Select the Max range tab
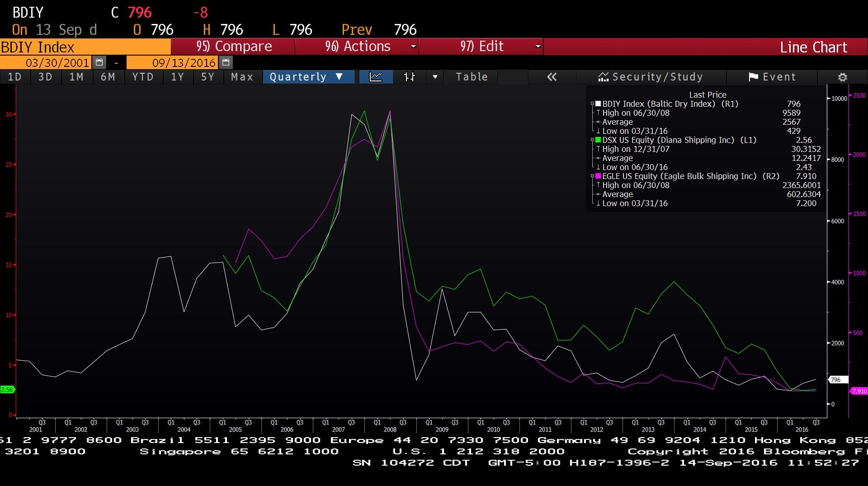The width and height of the screenshot is (868, 486). pyautogui.click(x=242, y=77)
